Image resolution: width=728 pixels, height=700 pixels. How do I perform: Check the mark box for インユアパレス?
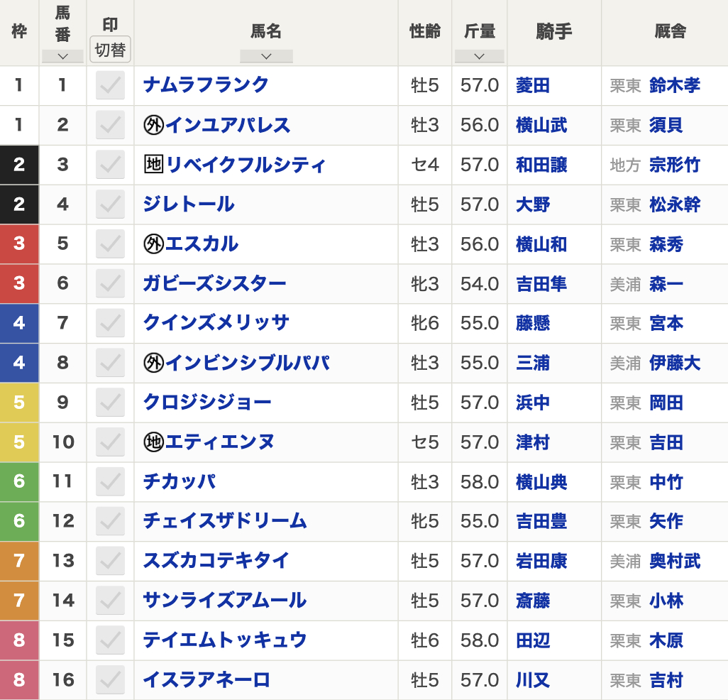click(111, 125)
